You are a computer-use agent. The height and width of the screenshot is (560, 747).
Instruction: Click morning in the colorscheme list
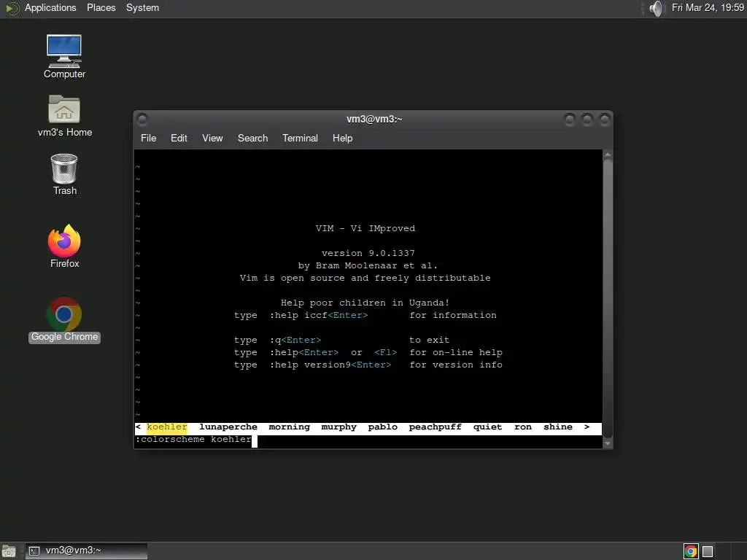click(289, 427)
